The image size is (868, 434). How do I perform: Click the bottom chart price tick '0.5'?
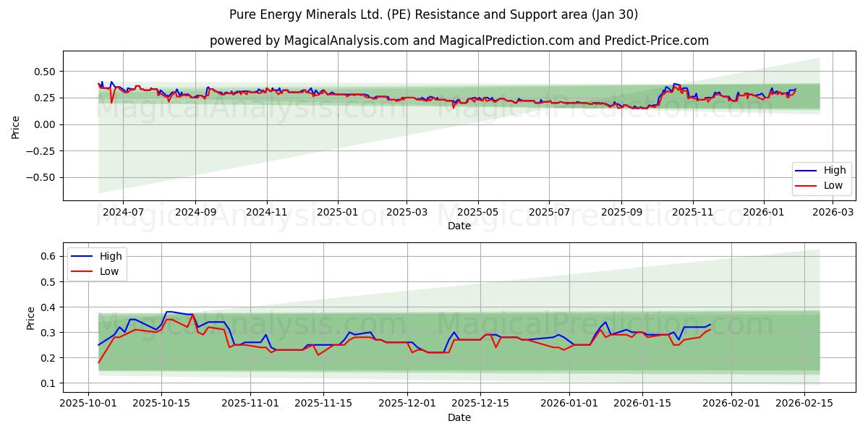click(x=50, y=282)
